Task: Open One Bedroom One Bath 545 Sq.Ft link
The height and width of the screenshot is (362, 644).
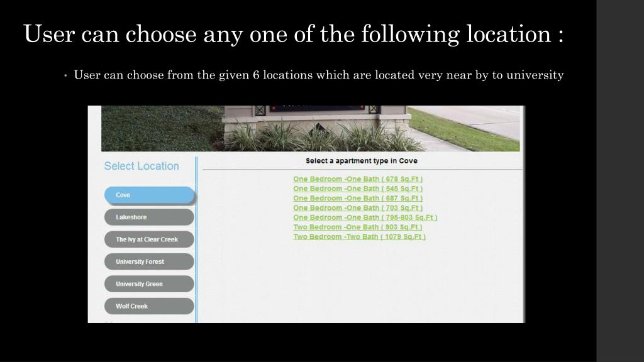Action: 358,189
